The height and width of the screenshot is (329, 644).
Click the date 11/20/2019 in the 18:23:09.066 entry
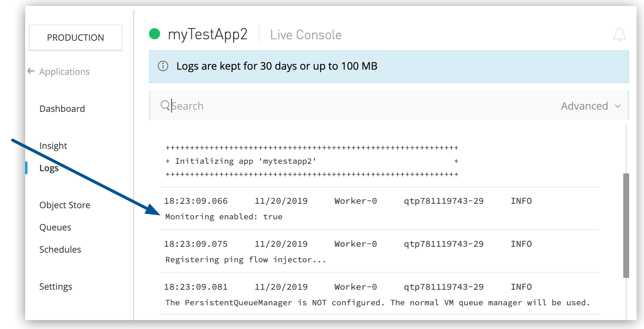coord(281,201)
